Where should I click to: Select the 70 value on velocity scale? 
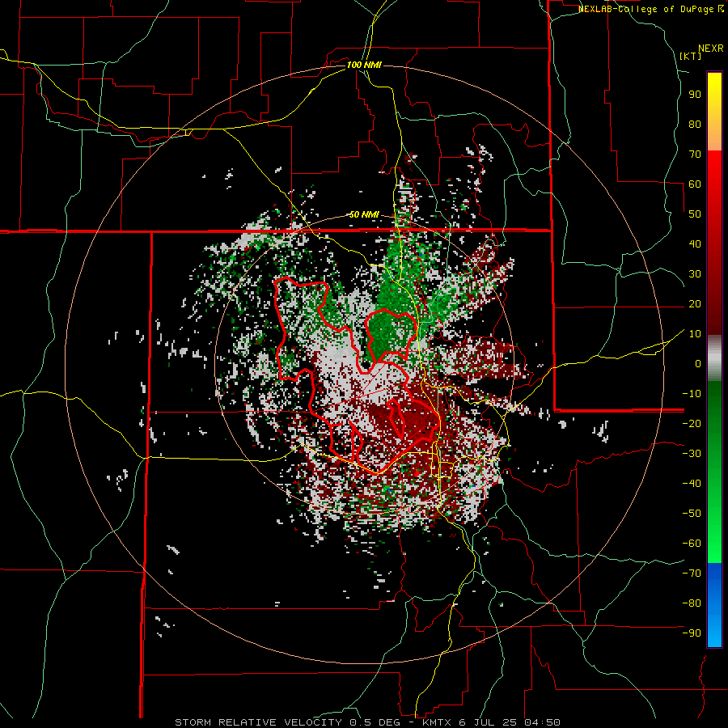click(x=695, y=154)
